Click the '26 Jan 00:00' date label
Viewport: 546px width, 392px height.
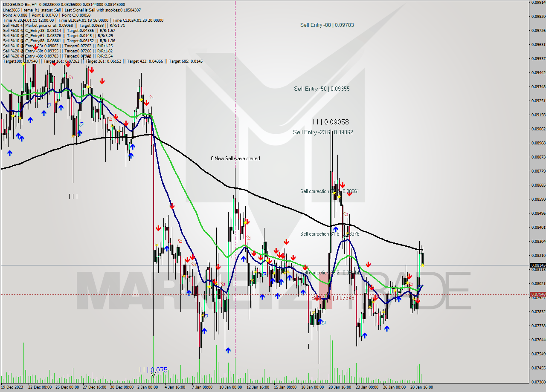pyautogui.click(x=395, y=387)
